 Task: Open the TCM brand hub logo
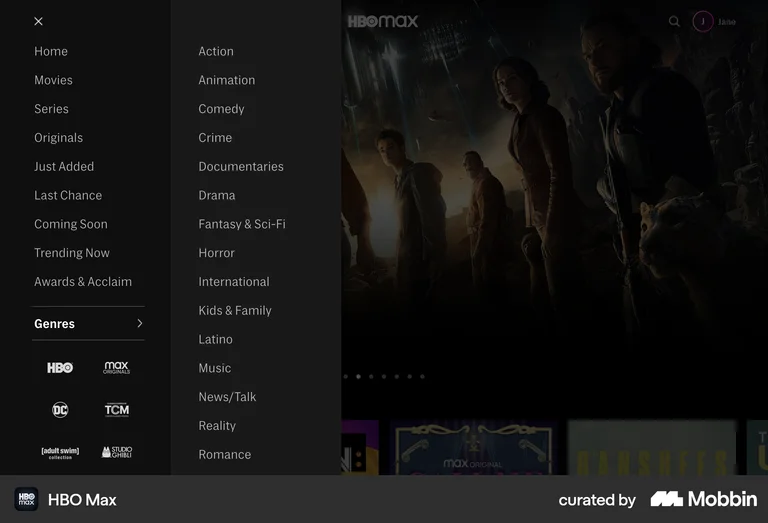click(117, 410)
